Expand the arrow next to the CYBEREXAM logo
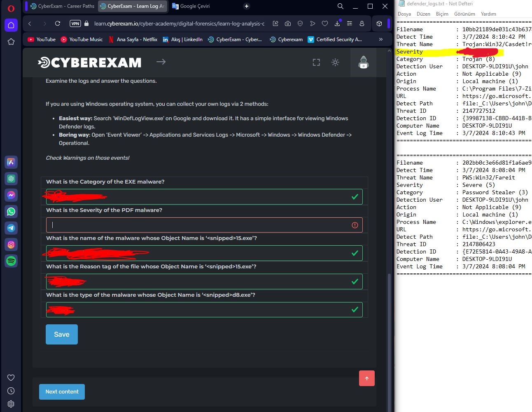 click(x=161, y=62)
